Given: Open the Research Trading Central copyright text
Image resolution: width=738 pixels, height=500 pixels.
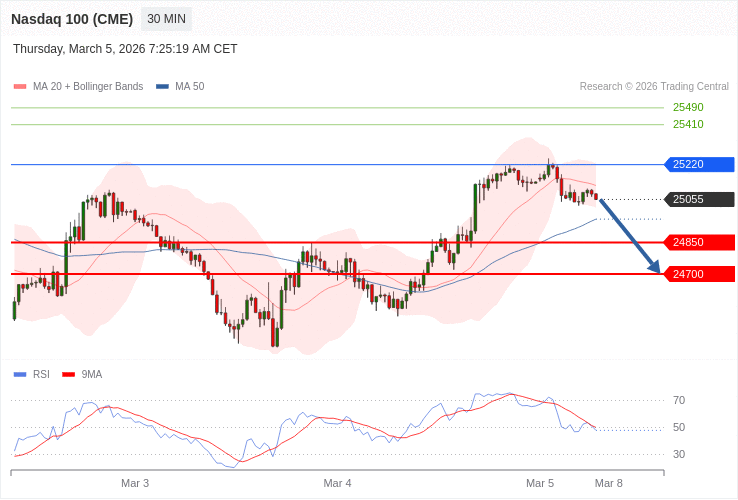Looking at the screenshot, I should (x=654, y=87).
